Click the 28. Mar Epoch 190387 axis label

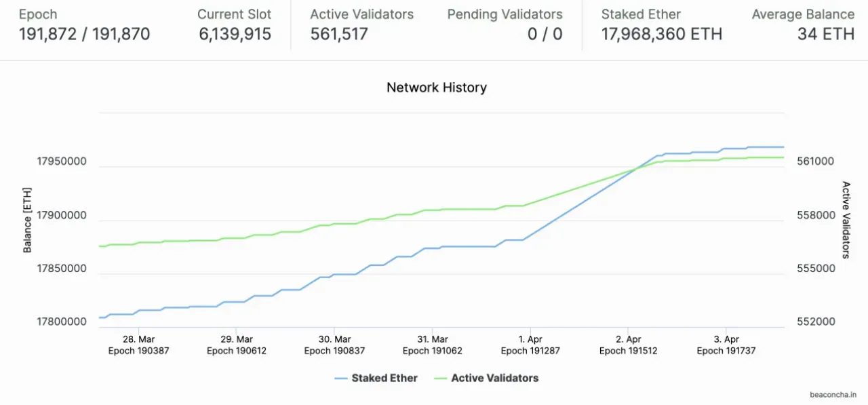click(139, 345)
